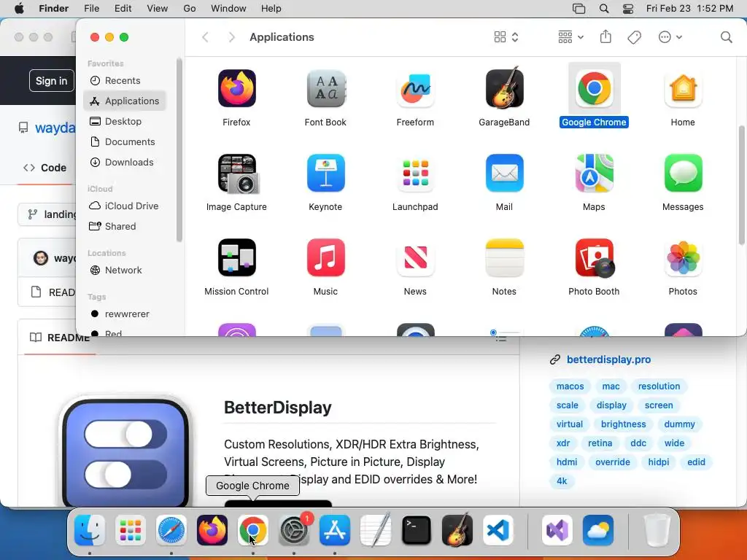Open Launchpad from the Dock
This screenshot has height=560, width=747.
point(131,530)
